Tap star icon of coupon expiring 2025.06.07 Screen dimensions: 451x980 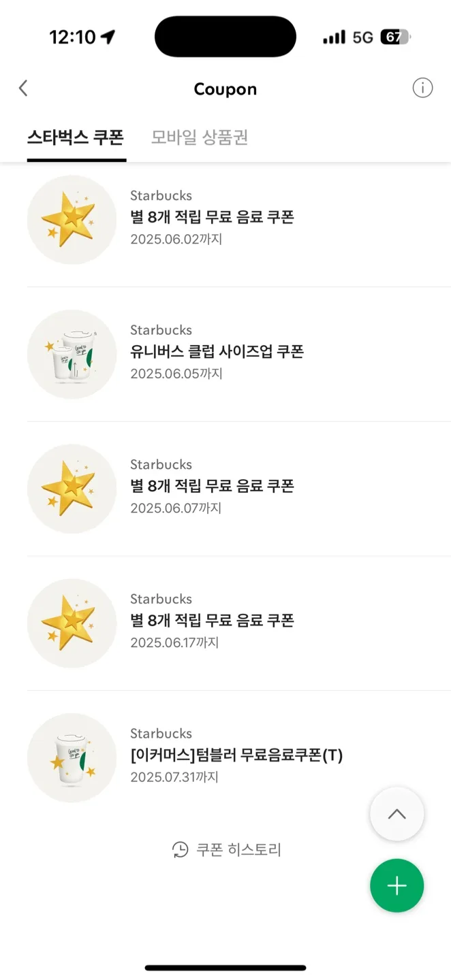[72, 489]
